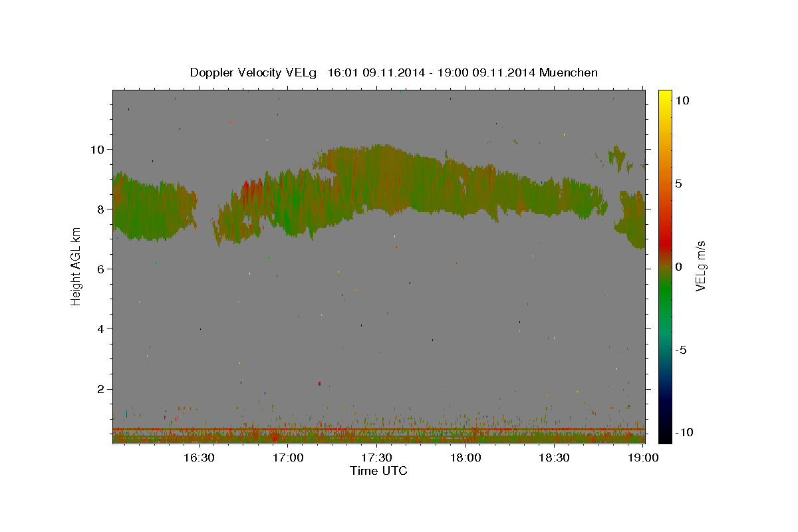Viewport: 798px width, 532px height.
Task: Click the plot title starting with Doppler Velocity VELg
Action: (394, 72)
